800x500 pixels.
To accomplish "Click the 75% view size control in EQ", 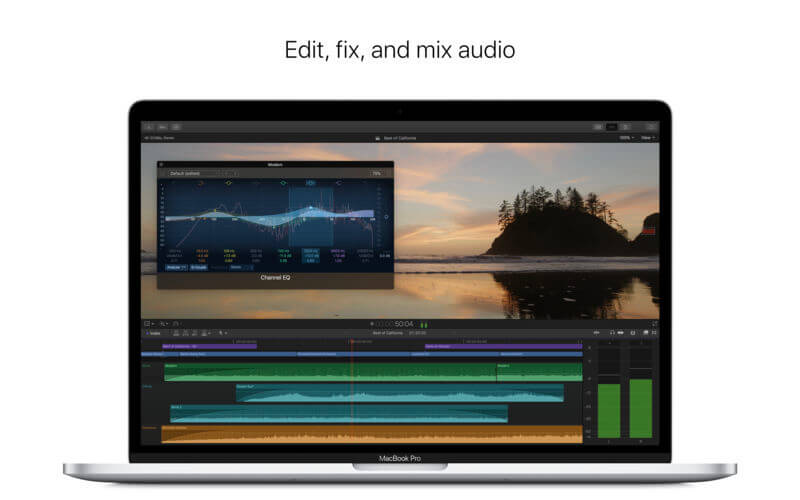I will pos(377,173).
